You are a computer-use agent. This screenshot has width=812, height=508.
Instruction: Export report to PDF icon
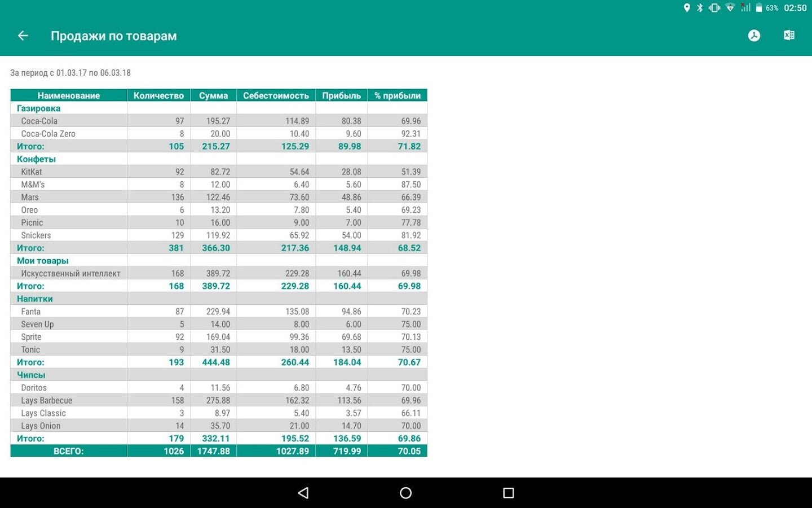[x=754, y=36]
